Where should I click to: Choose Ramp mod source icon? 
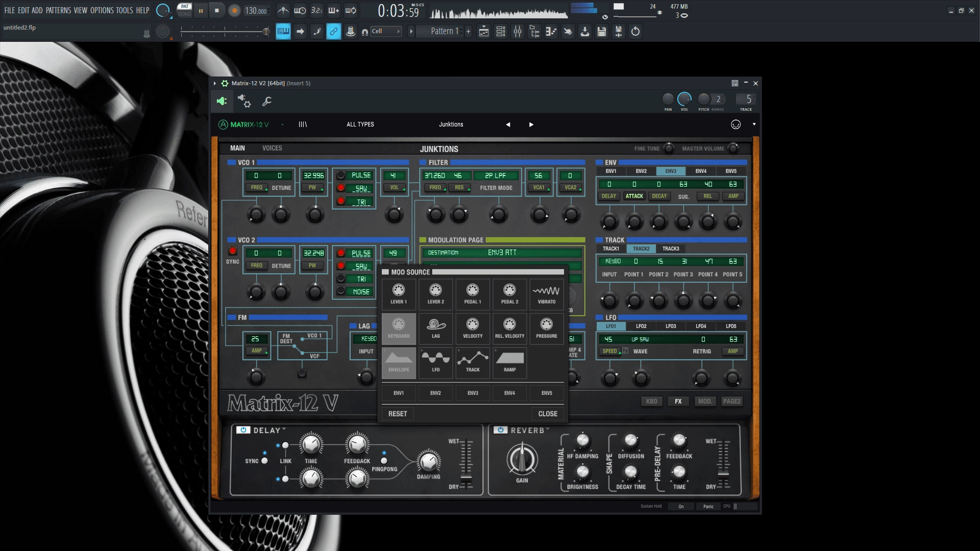[x=509, y=363]
